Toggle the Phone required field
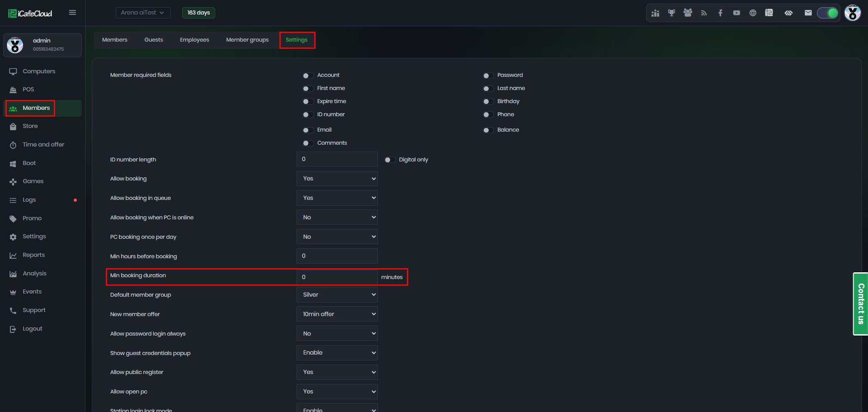Screen dimensions: 868x412 coord(488,115)
